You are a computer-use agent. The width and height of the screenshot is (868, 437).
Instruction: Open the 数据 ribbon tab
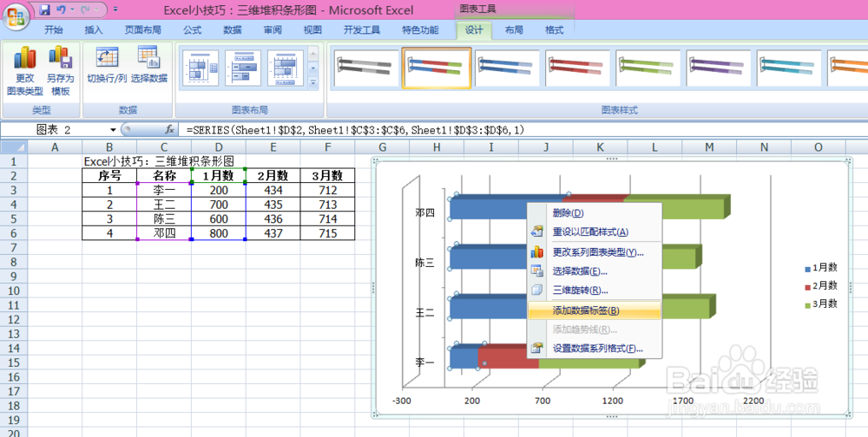232,29
